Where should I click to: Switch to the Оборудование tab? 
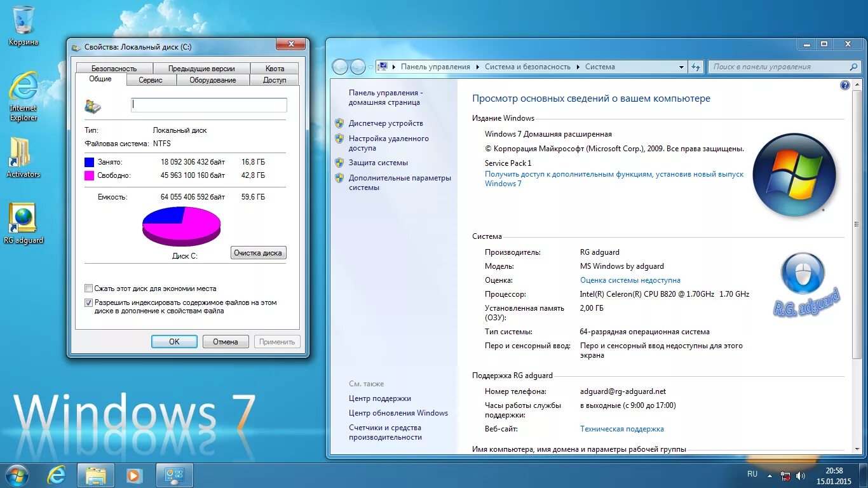213,80
